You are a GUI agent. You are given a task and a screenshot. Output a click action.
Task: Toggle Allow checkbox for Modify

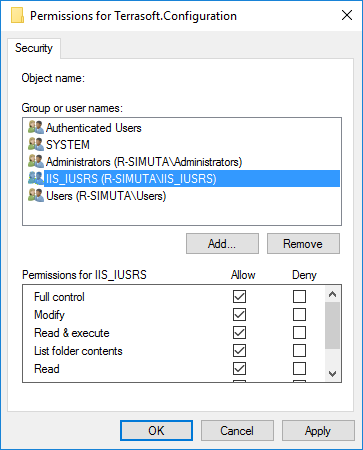click(239, 314)
